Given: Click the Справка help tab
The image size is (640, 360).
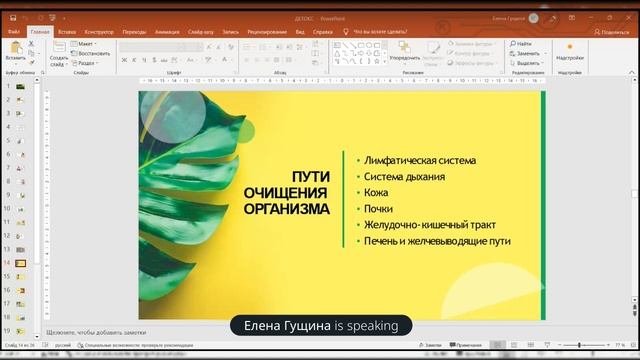Looking at the screenshot, I should pos(322,32).
